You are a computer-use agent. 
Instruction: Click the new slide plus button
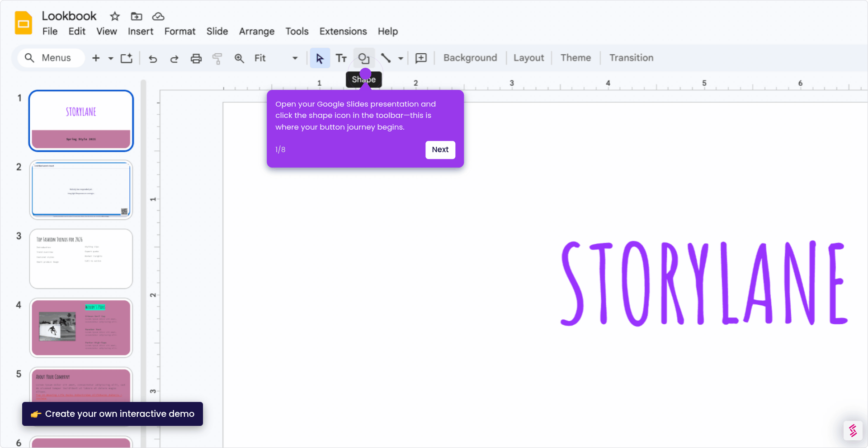tap(96, 58)
